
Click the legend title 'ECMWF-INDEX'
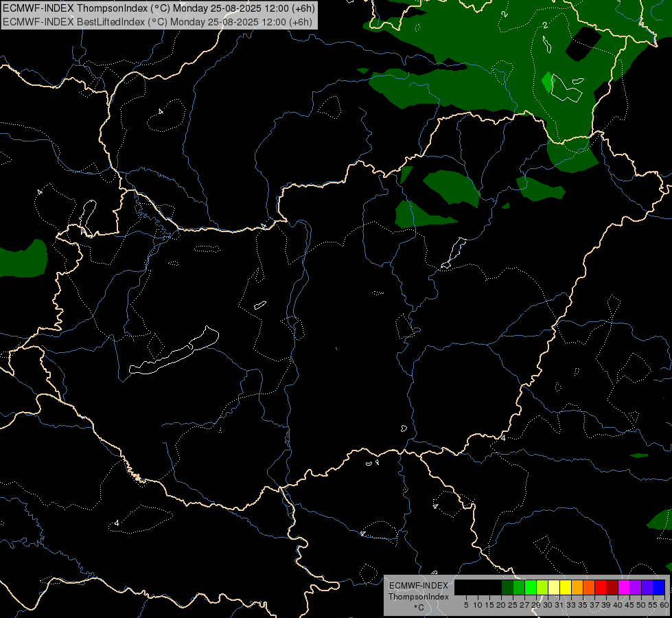(419, 586)
